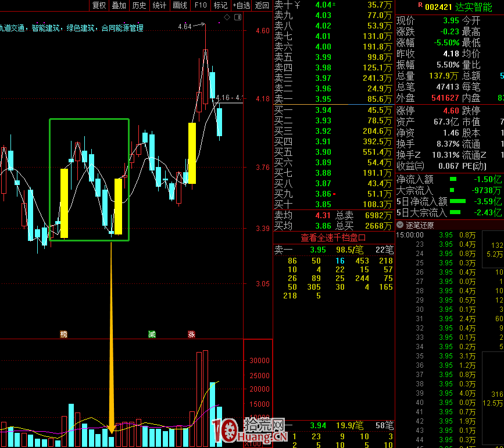Click the 总量 value 137.9万

click(x=444, y=76)
